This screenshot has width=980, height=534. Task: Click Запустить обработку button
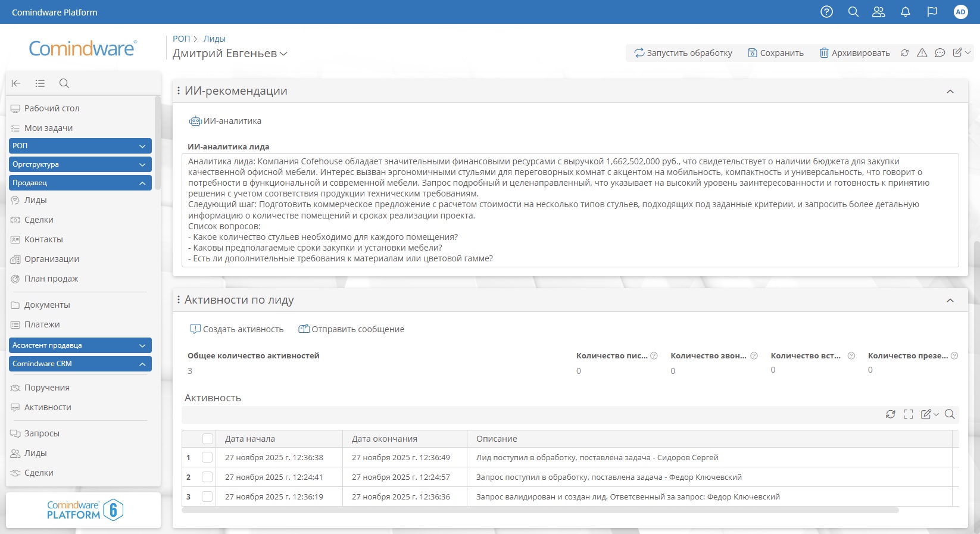(x=683, y=53)
